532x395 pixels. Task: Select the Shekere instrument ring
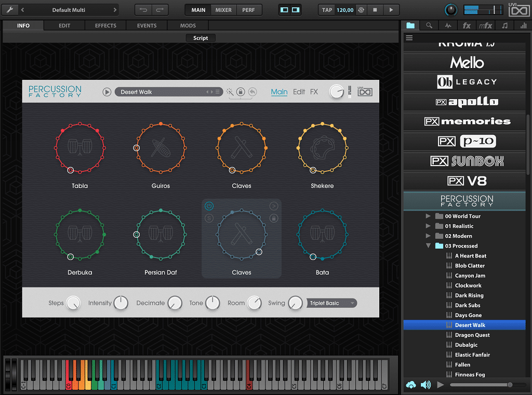click(x=322, y=148)
